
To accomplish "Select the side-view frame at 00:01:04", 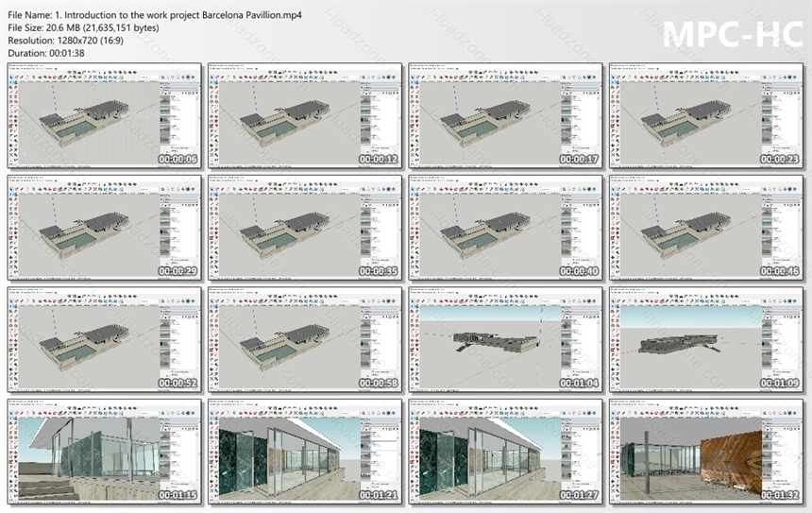I will click(505, 339).
